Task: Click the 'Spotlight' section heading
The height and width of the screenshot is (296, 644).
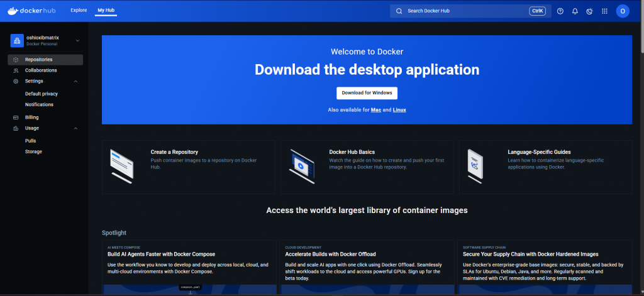Action: (114, 233)
